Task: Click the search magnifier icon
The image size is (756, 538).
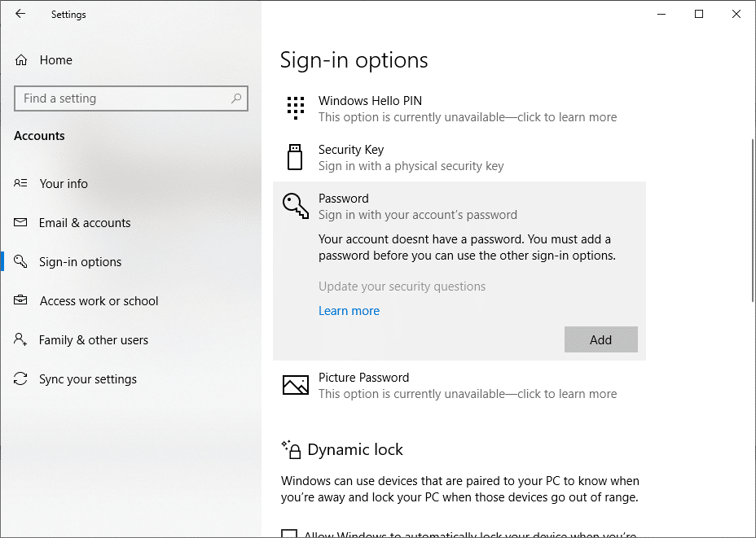Action: pos(236,98)
